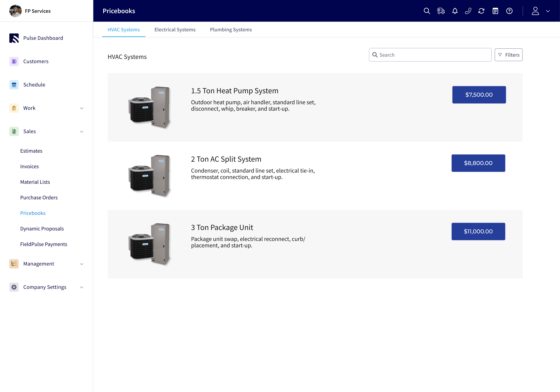Image resolution: width=560 pixels, height=392 pixels.
Task: Open the Filters button
Action: point(508,55)
